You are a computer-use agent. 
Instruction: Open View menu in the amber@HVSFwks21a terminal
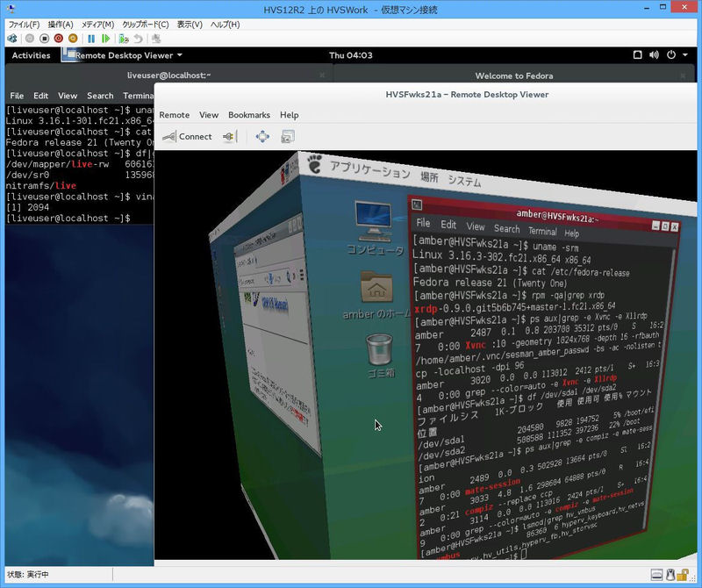pos(476,227)
